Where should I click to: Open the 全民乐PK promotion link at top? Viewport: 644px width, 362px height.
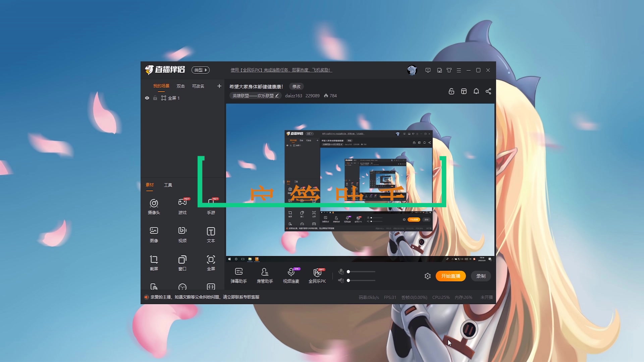pyautogui.click(x=281, y=70)
